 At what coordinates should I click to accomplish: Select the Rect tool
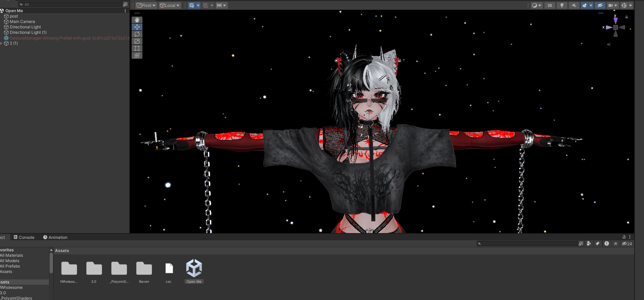(x=137, y=48)
